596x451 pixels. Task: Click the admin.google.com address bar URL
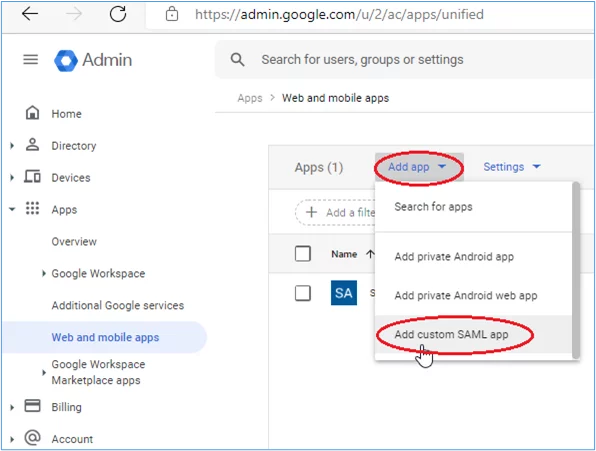tap(339, 14)
